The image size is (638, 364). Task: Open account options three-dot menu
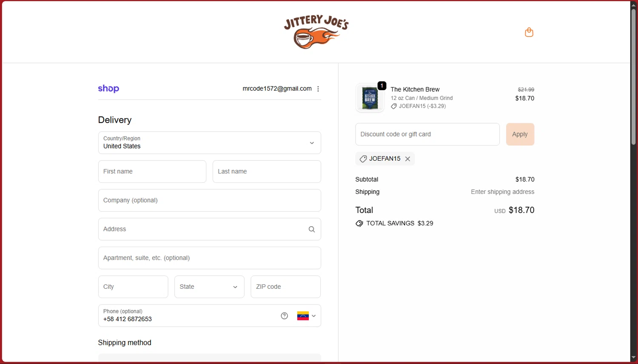tap(318, 89)
